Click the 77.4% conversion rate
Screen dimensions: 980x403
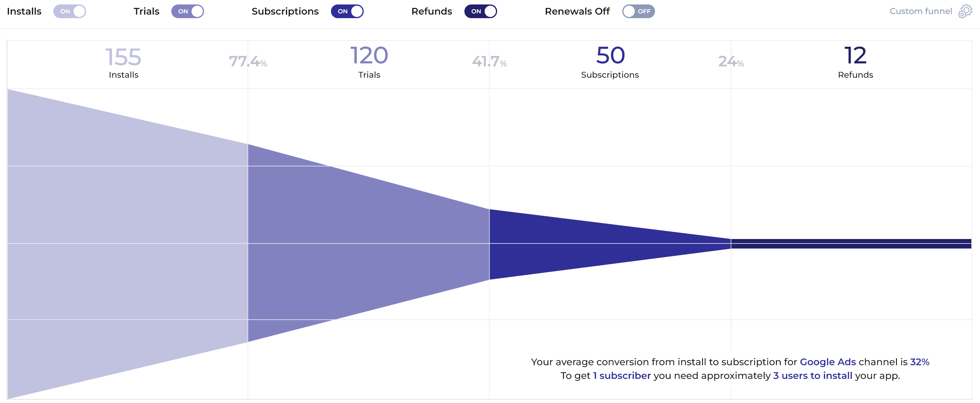point(248,62)
